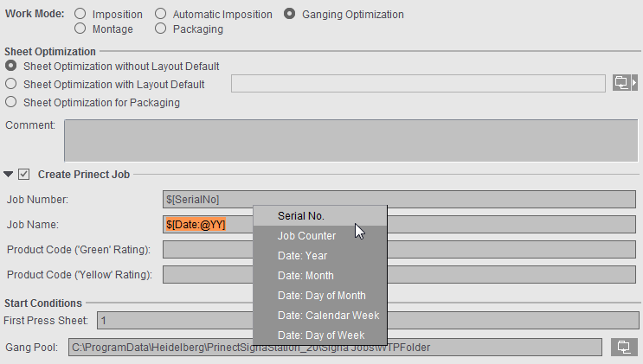Toggle the Create Prinect Job checkbox

coord(24,174)
